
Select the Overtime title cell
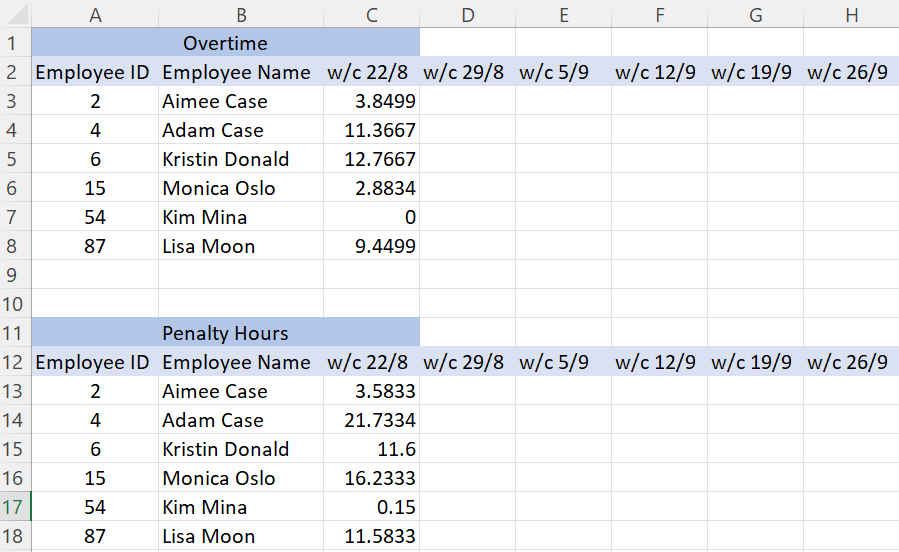tap(225, 43)
